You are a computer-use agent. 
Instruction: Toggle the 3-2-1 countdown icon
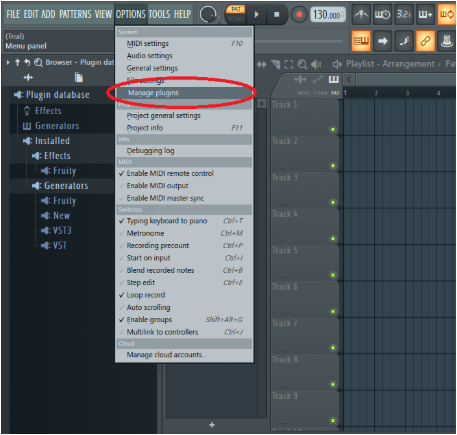[x=403, y=15]
